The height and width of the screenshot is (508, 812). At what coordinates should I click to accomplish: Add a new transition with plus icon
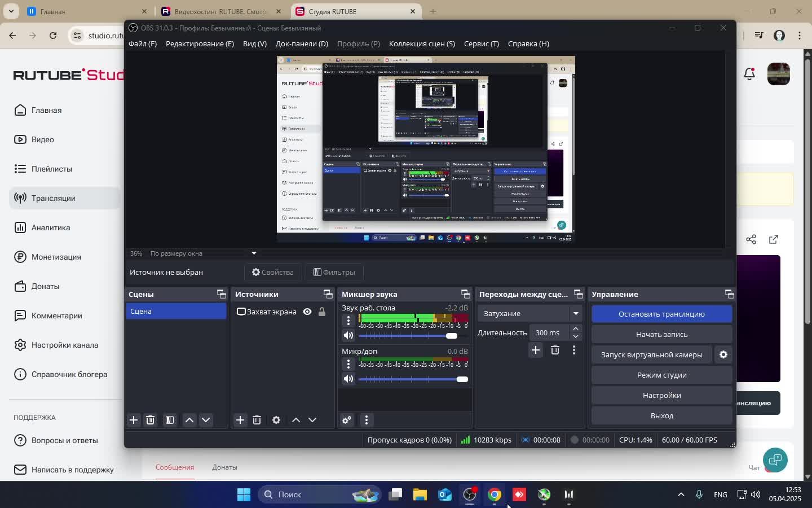(536, 351)
